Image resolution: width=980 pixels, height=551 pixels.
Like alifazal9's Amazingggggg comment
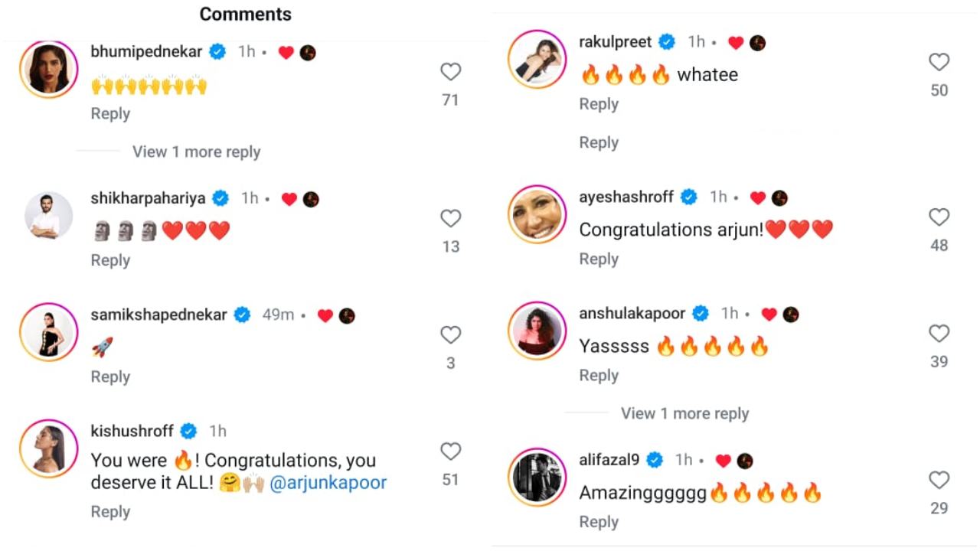tap(939, 480)
